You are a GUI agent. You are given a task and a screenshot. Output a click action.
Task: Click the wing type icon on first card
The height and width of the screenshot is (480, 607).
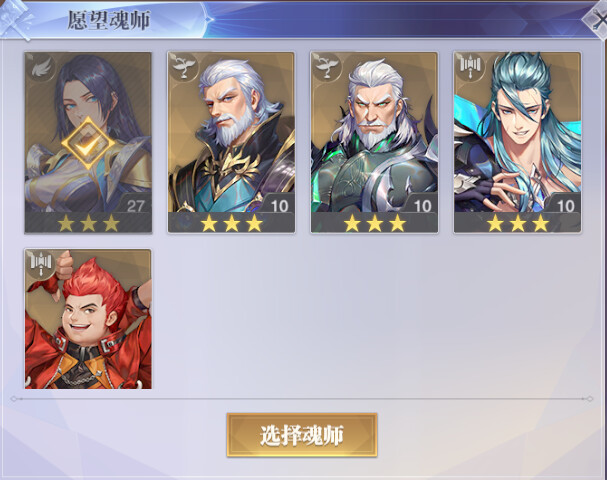click(x=41, y=68)
